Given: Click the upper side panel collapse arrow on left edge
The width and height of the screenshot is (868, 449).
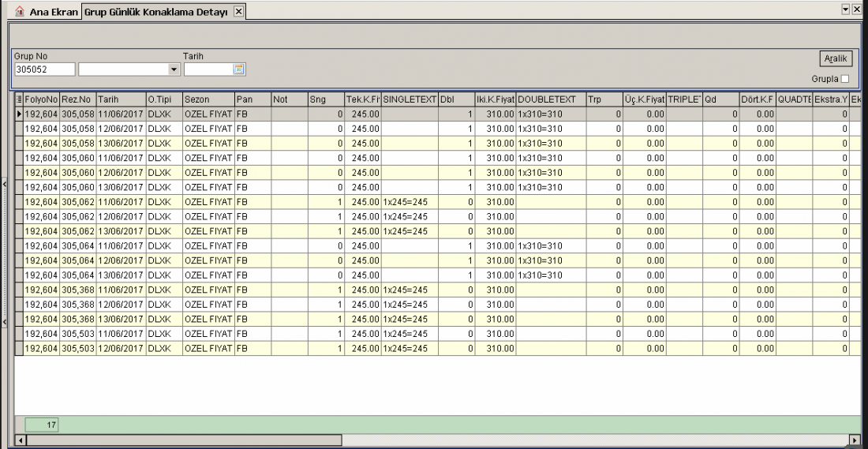Looking at the screenshot, I should pos(4,183).
